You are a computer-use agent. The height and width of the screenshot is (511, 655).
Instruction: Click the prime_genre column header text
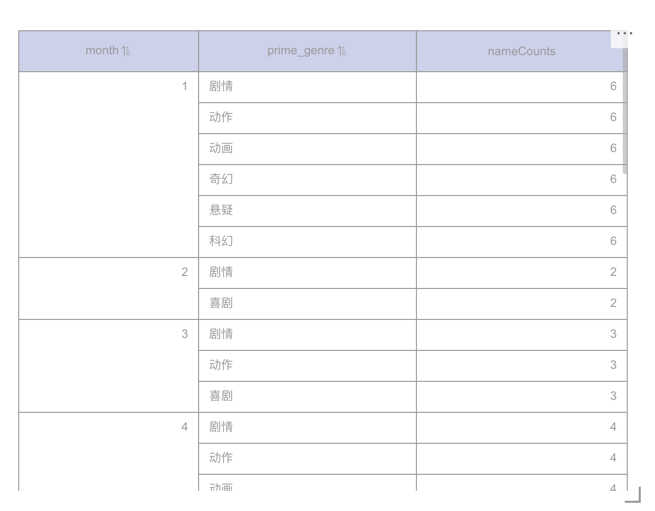[x=300, y=51]
